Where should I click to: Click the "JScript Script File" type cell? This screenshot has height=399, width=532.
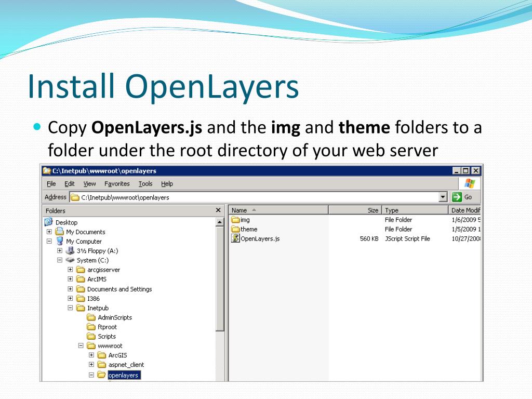coord(407,238)
